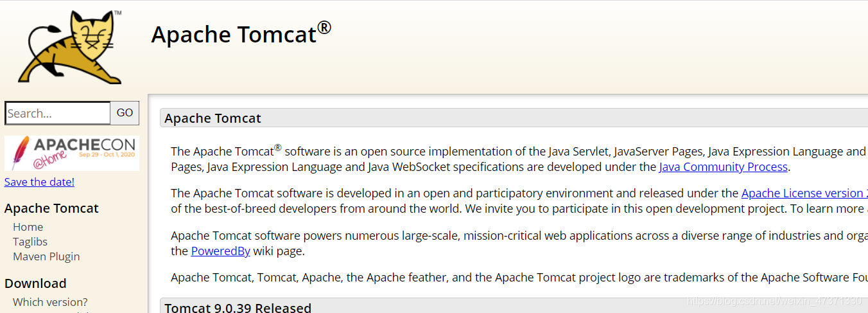The image size is (868, 313).
Task: Follow the Java Community Process link
Action: point(723,167)
